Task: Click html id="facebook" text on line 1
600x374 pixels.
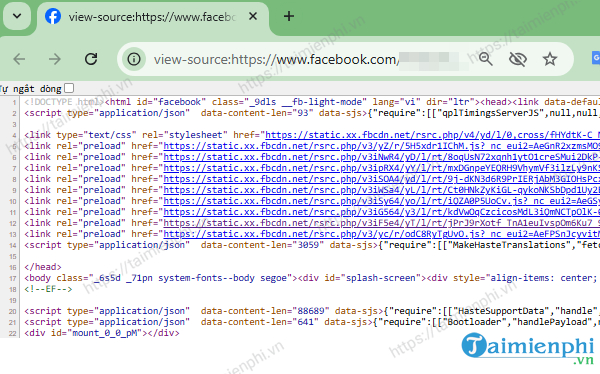Action: pos(155,102)
